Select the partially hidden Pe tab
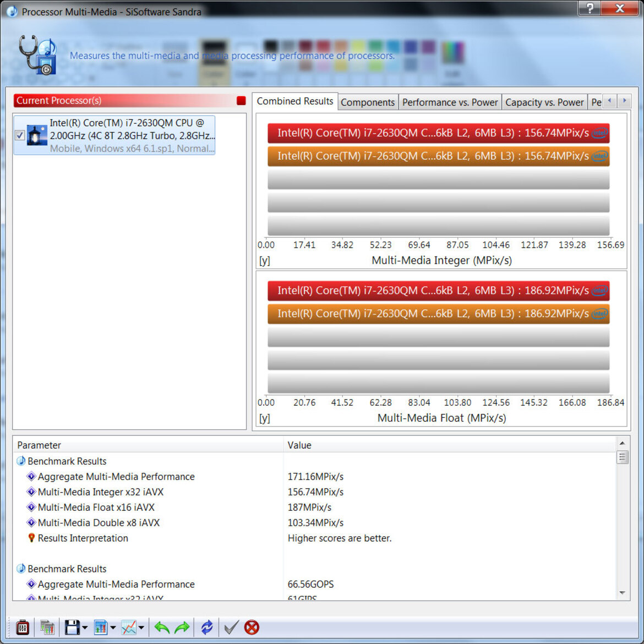Image resolution: width=644 pixels, height=644 pixels. 596,102
